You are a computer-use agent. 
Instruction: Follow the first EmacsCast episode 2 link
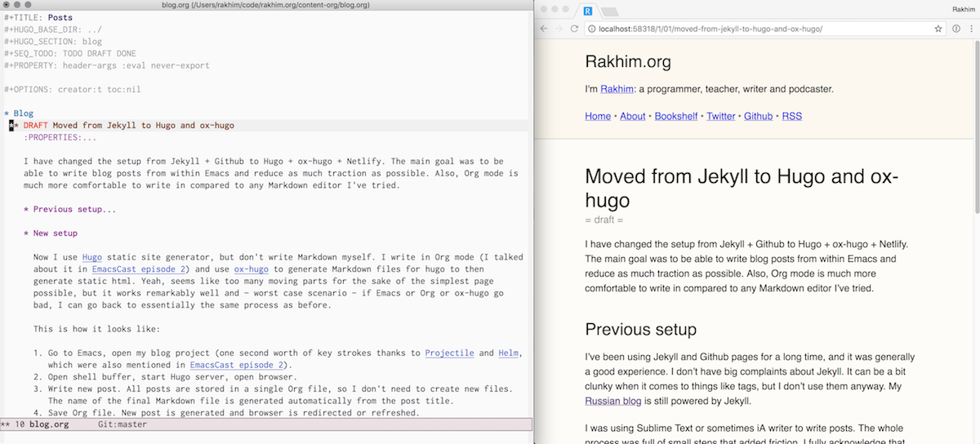tap(140, 269)
